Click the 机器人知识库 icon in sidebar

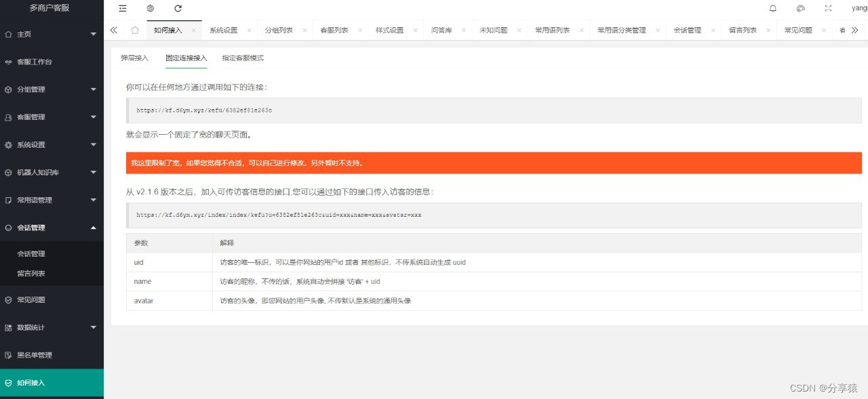(x=8, y=173)
